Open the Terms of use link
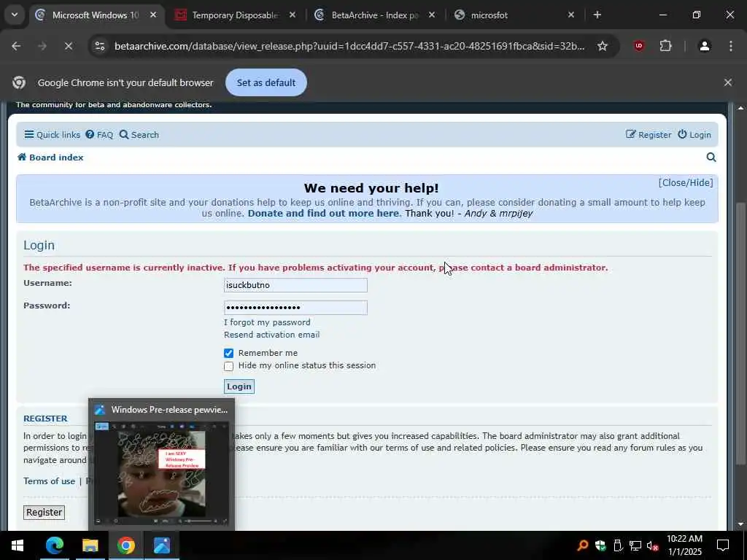Screen dimensions: 747x560 tap(49, 481)
